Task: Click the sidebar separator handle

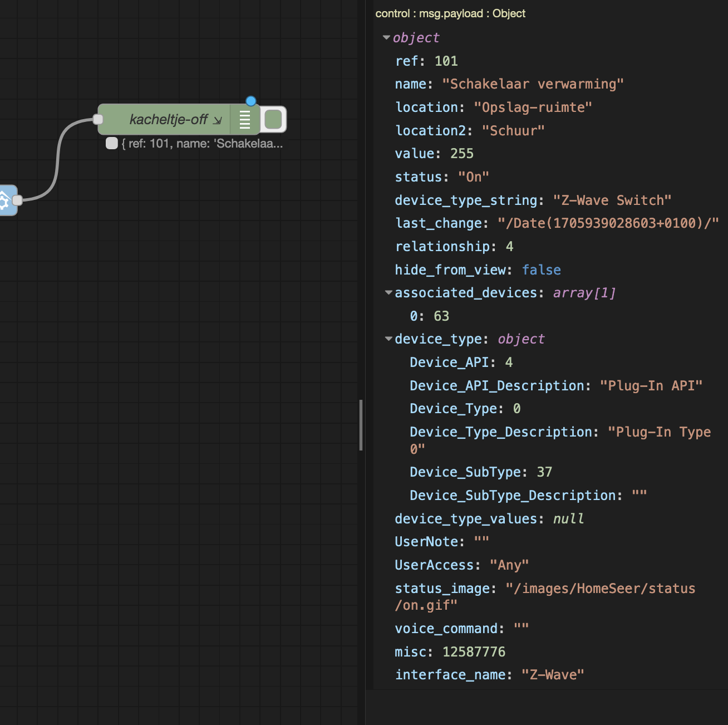Action: click(x=361, y=425)
